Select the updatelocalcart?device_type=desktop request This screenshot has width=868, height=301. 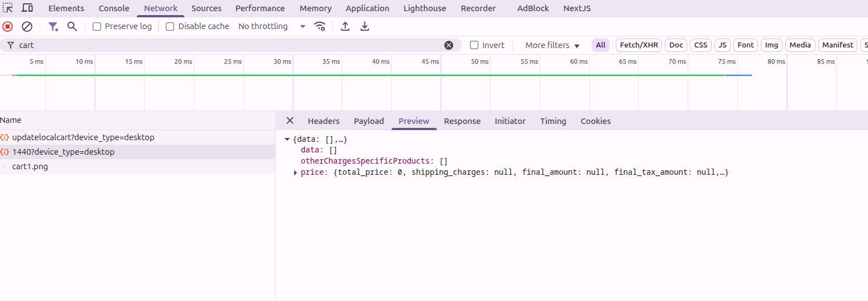click(x=137, y=137)
